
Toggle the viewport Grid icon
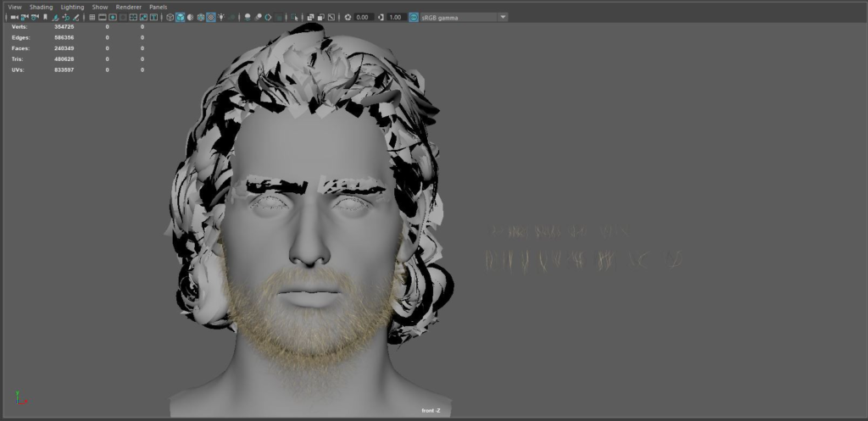(x=92, y=17)
